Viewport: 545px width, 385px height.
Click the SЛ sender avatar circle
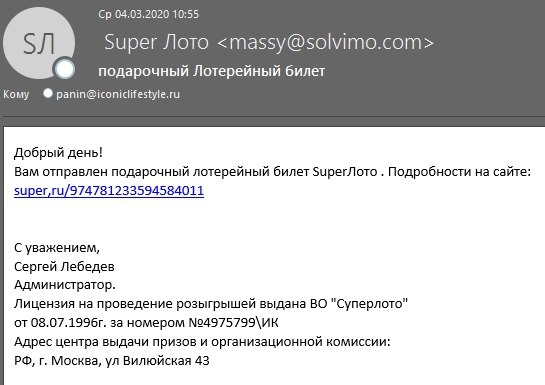[x=39, y=43]
